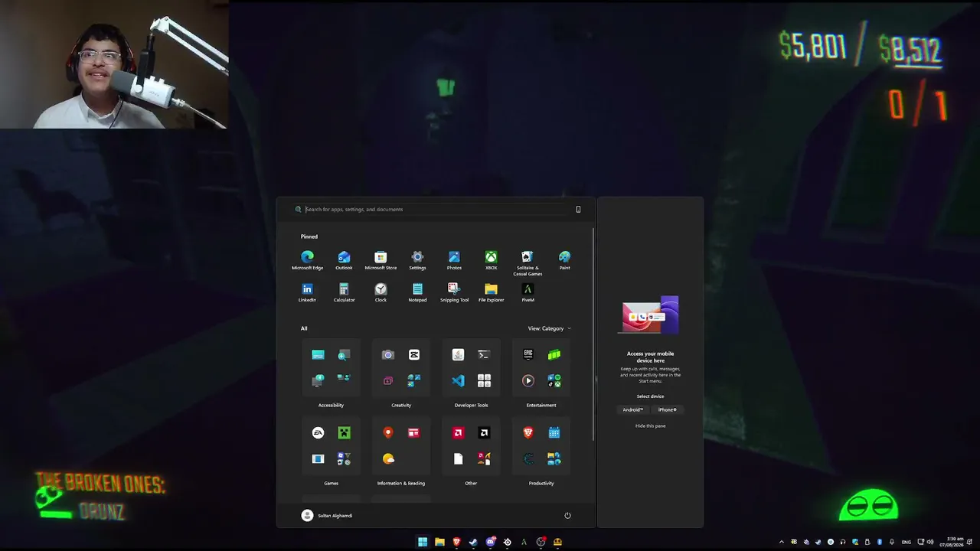This screenshot has width=980, height=551.
Task: Launch Epic Games in Entertainment group
Action: [528, 354]
